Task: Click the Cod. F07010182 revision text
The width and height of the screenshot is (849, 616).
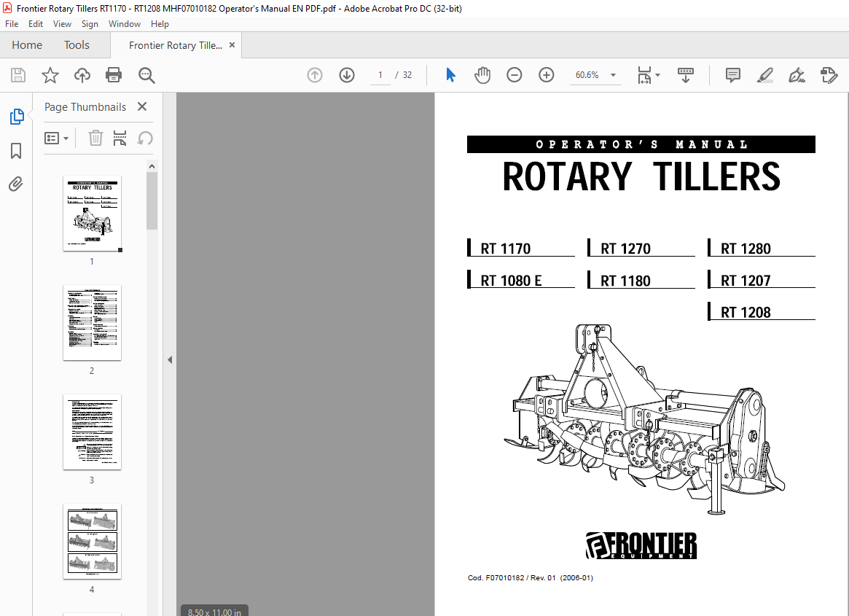Action: tap(530, 577)
